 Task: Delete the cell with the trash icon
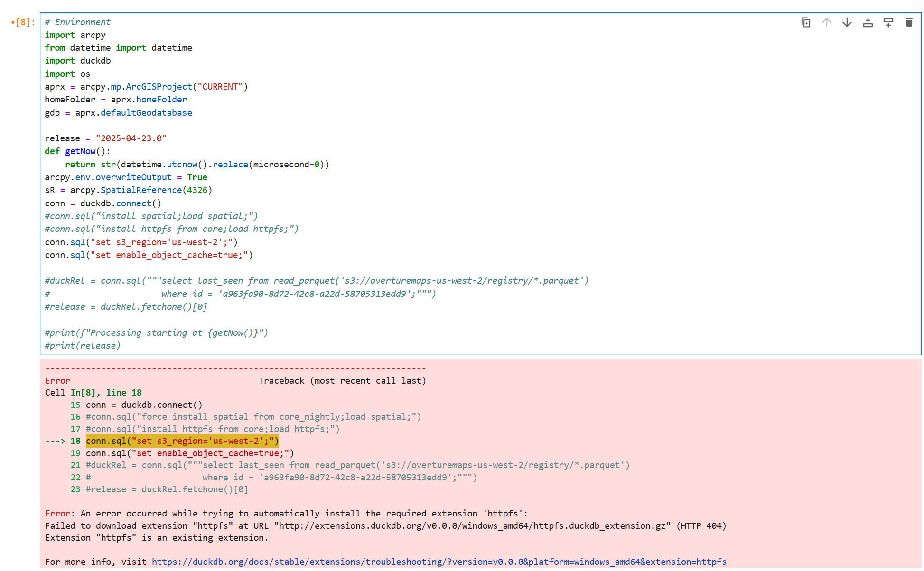pyautogui.click(x=909, y=22)
